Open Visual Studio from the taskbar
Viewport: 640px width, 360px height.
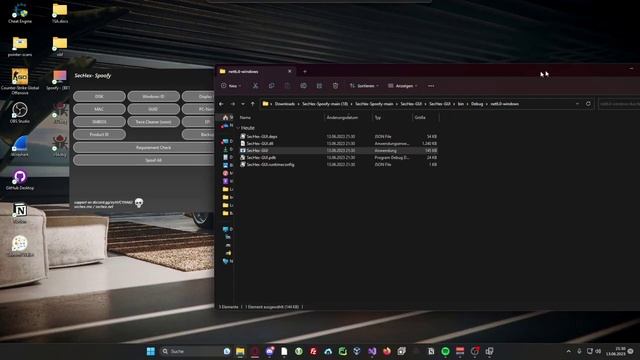click(x=372, y=351)
